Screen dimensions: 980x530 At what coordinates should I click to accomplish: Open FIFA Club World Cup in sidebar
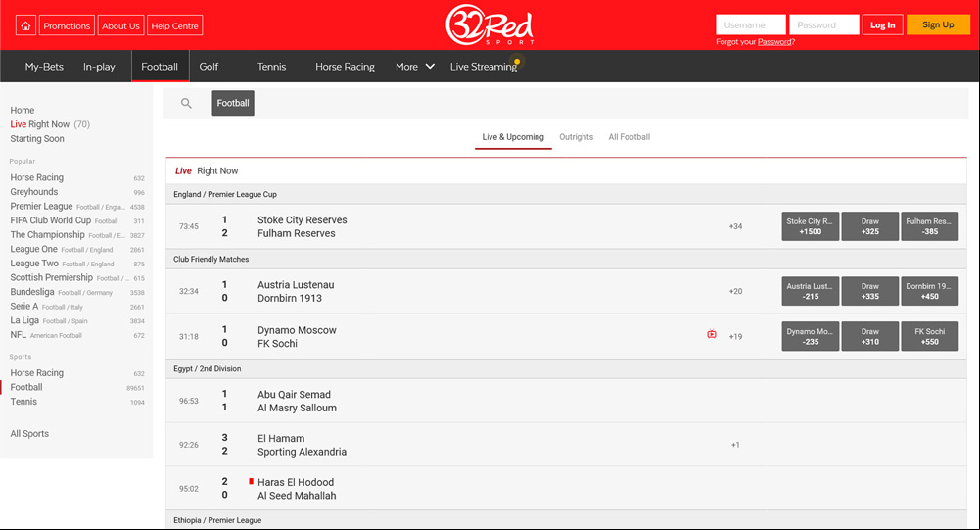[77, 220]
